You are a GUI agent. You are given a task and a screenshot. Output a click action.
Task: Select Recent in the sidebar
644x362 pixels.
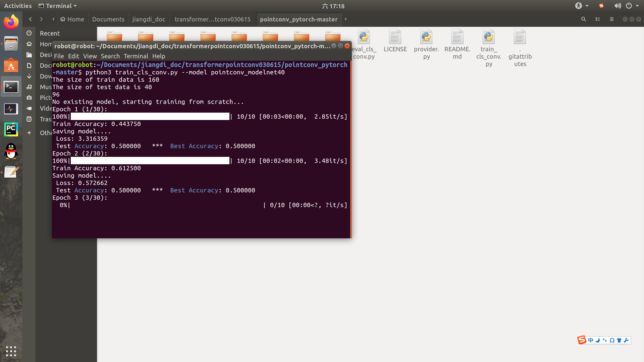tap(50, 33)
